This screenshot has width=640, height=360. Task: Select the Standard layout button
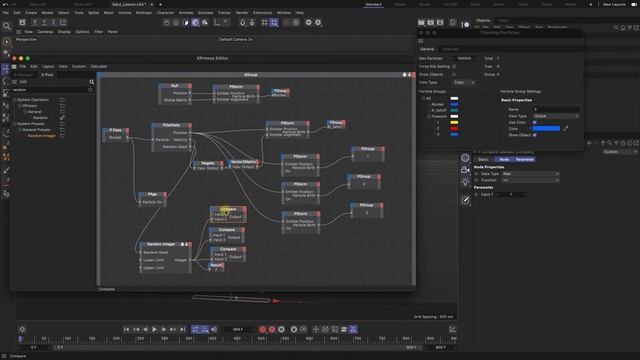[x=373, y=4]
